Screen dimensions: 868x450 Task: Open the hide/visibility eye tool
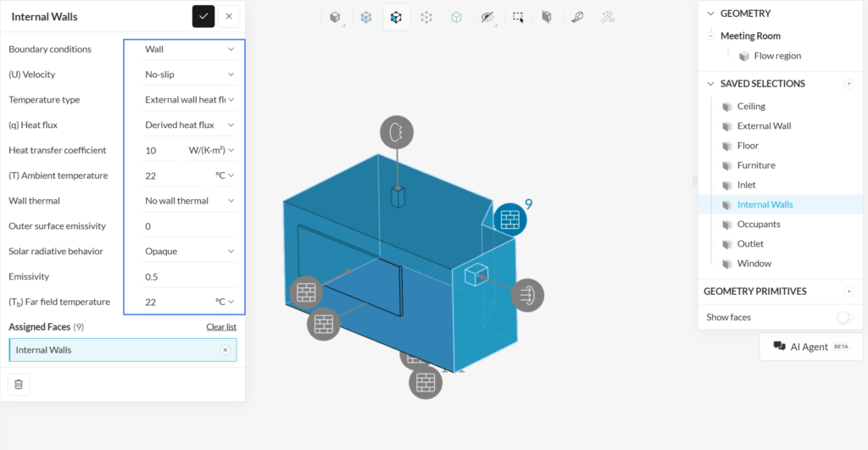pos(487,17)
